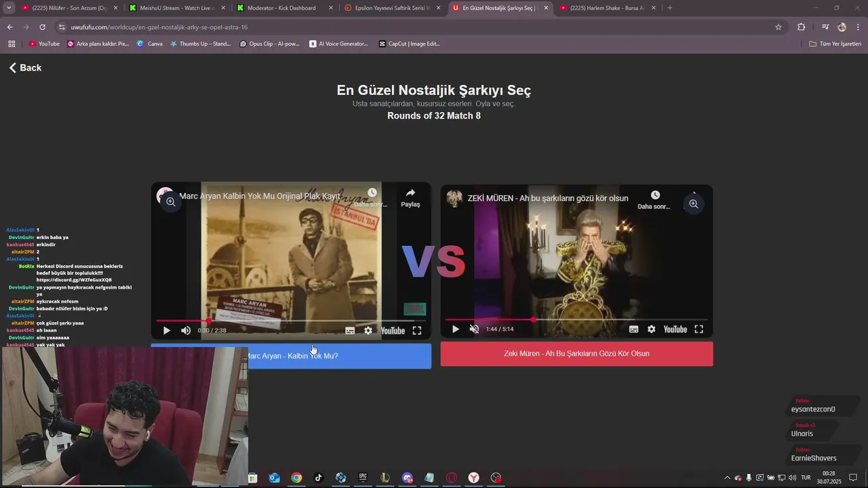Open CapCut Image Edit bookmark
Image resolution: width=868 pixels, height=488 pixels.
coord(409,44)
